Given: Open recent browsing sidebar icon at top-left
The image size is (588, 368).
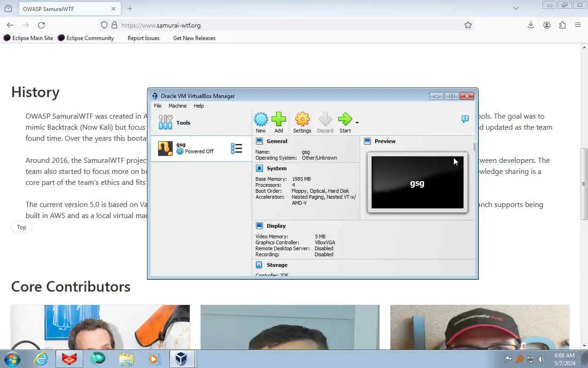Looking at the screenshot, I should (x=8, y=9).
